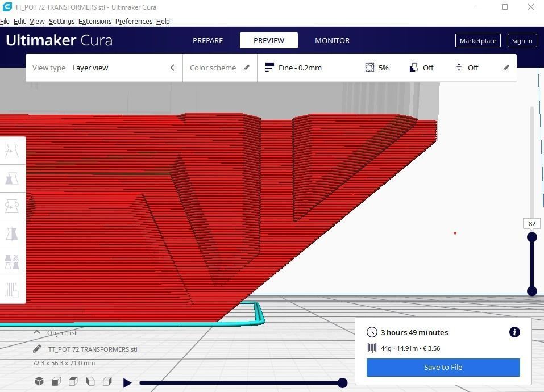Minimize the Cura window

click(x=479, y=7)
